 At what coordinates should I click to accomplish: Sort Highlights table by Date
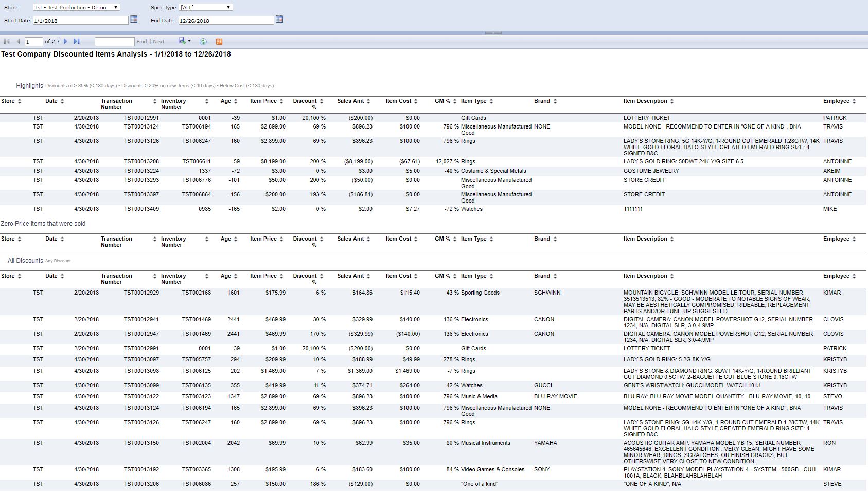coord(62,101)
